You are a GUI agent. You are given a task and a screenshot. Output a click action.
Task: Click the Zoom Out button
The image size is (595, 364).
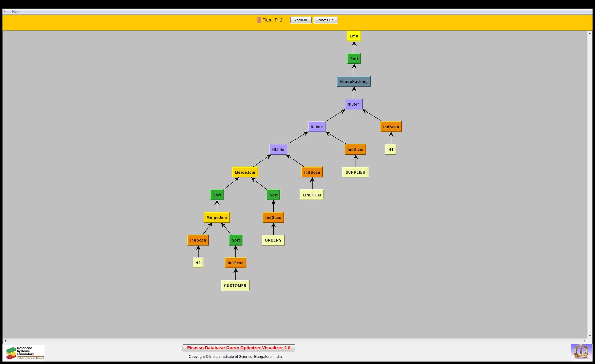click(325, 20)
